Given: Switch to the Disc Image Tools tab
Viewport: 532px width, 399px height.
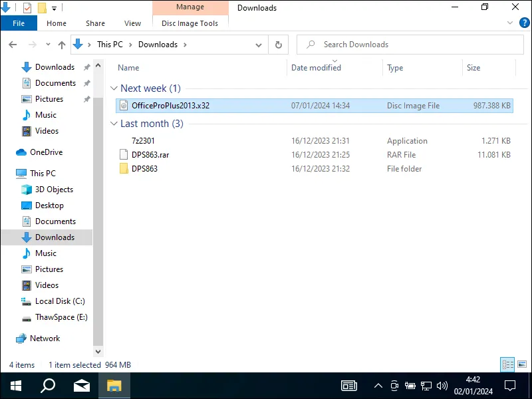Looking at the screenshot, I should click(x=190, y=23).
